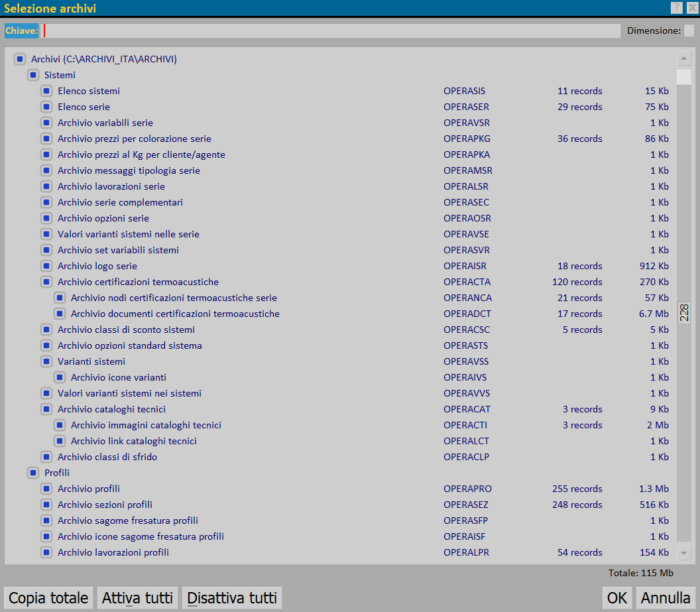Toggle the Profili group checkbox
The image size is (700, 612).
coord(33,473)
